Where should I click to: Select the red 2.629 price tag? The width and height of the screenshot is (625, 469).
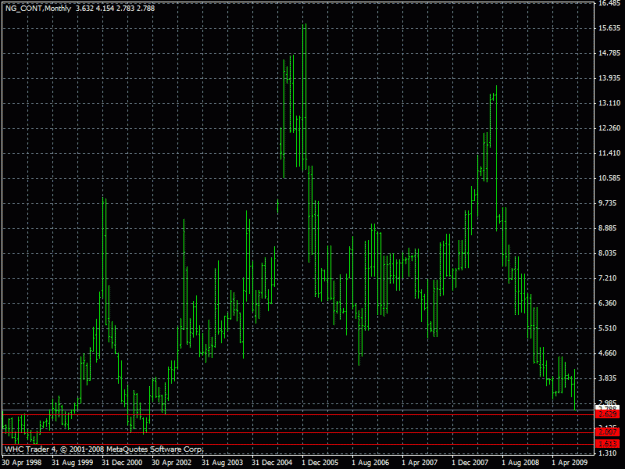(x=608, y=414)
